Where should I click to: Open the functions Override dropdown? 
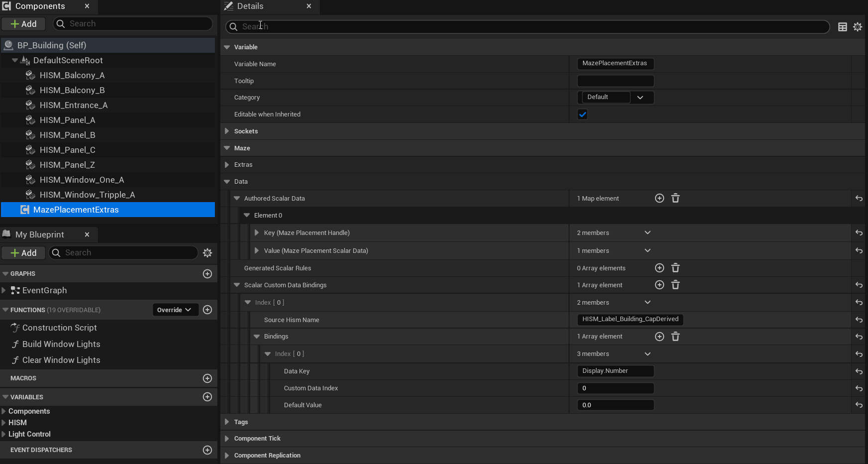(175, 310)
